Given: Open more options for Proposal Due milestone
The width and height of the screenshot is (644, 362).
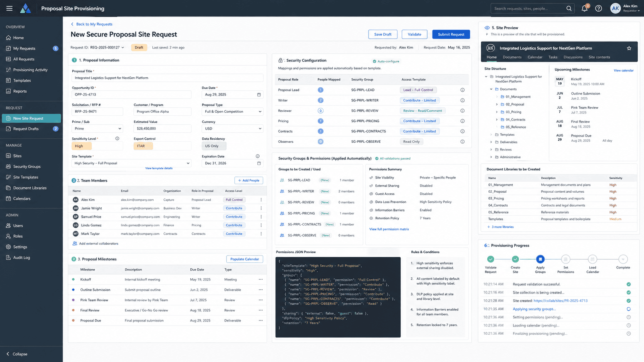Looking at the screenshot, I should [260, 320].
